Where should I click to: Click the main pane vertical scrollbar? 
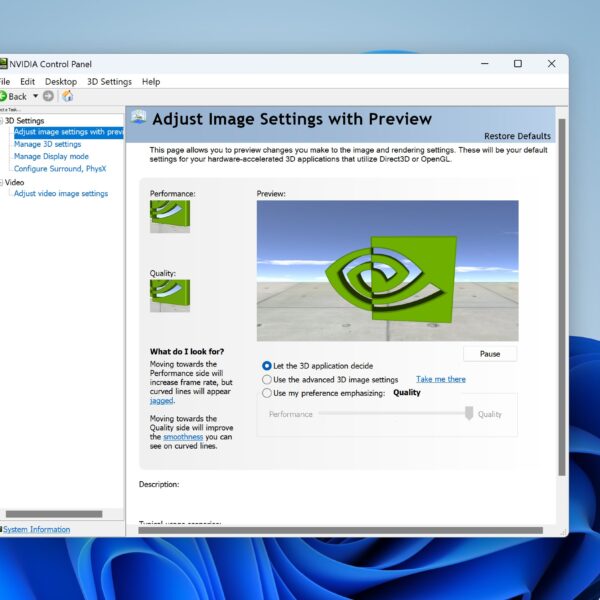coord(562,297)
